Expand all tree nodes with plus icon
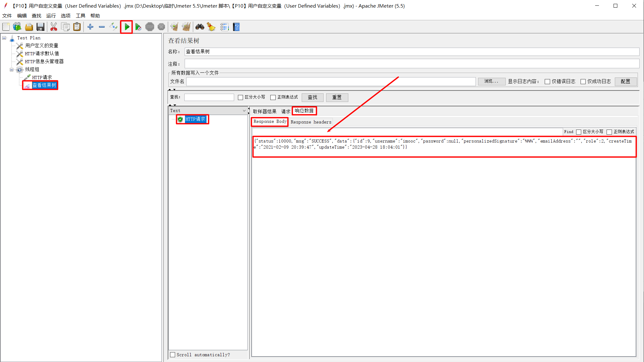This screenshot has width=644, height=362. 90,27
